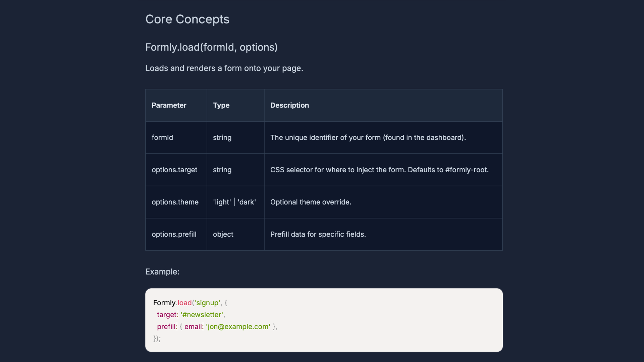Click the Type column header
Image resolution: width=644 pixels, height=362 pixels.
pyautogui.click(x=221, y=105)
